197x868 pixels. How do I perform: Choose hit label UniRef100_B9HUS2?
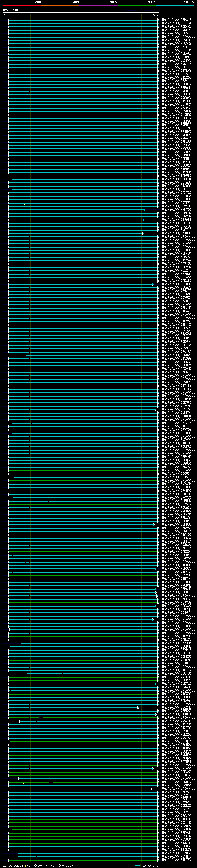177,176
